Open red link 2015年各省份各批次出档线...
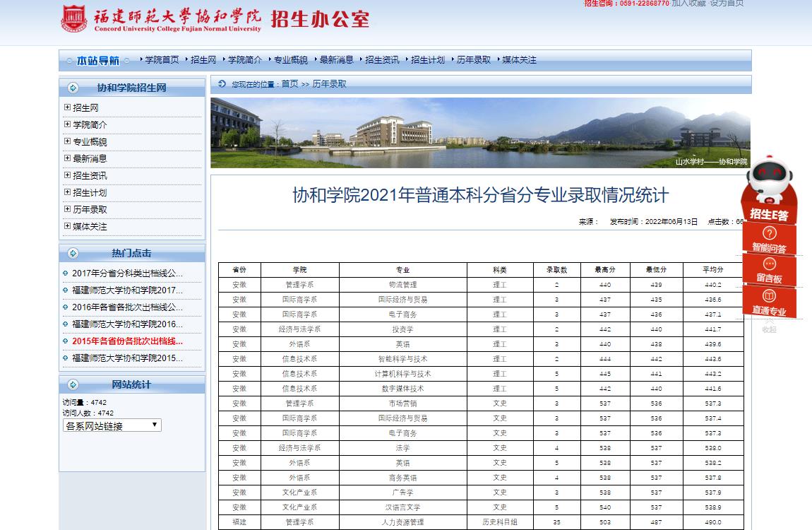Viewport: 812px width, 530px height. (x=127, y=341)
